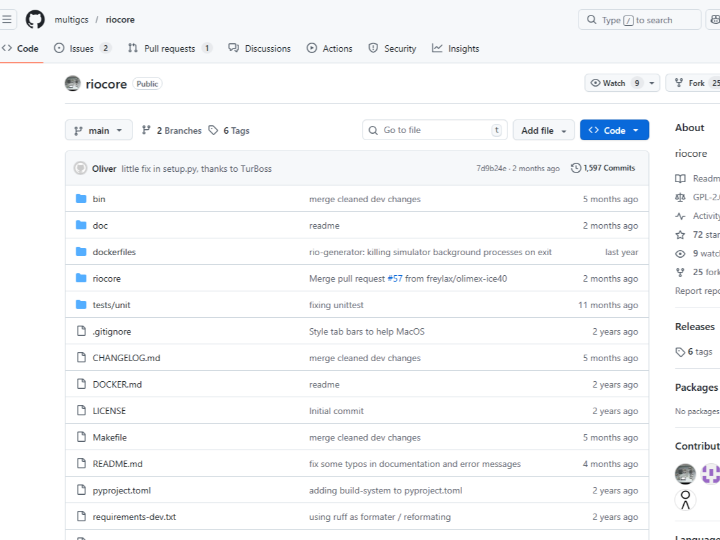Click the commit history clock icon

point(576,168)
